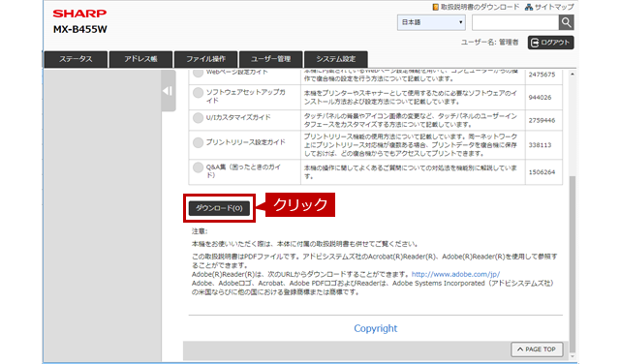The width and height of the screenshot is (620, 364).
Task: Open the ユーザー管理 tab
Action: 271,59
